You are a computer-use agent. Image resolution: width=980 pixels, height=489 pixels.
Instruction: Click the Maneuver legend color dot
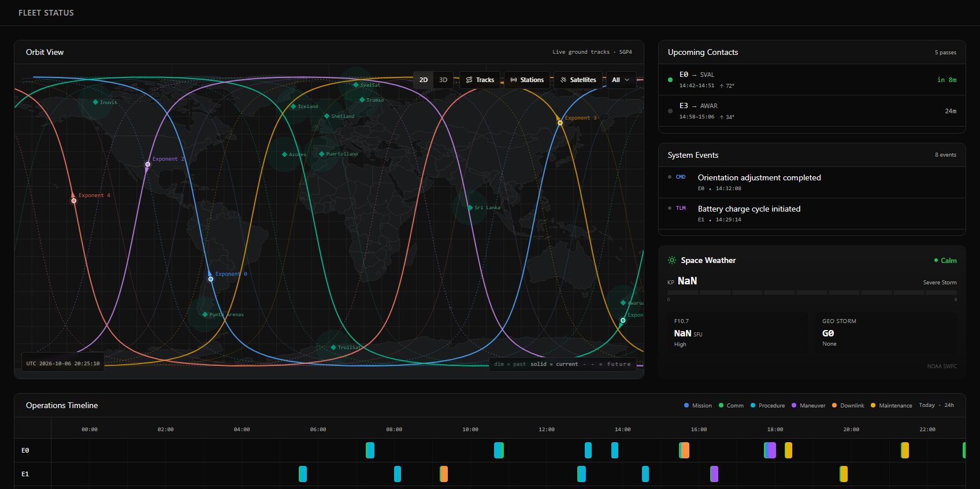pyautogui.click(x=794, y=405)
